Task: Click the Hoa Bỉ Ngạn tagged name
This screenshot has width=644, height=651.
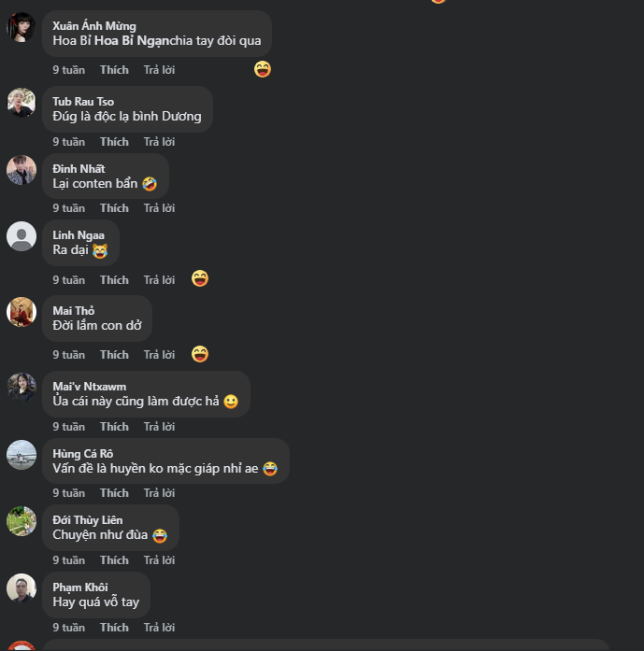Action: tap(131, 41)
